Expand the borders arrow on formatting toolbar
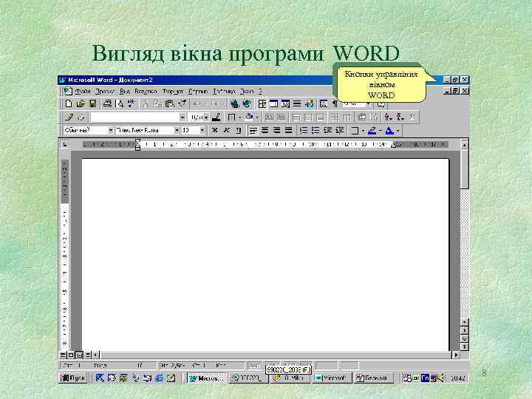The width and height of the screenshot is (532, 399). [x=363, y=130]
